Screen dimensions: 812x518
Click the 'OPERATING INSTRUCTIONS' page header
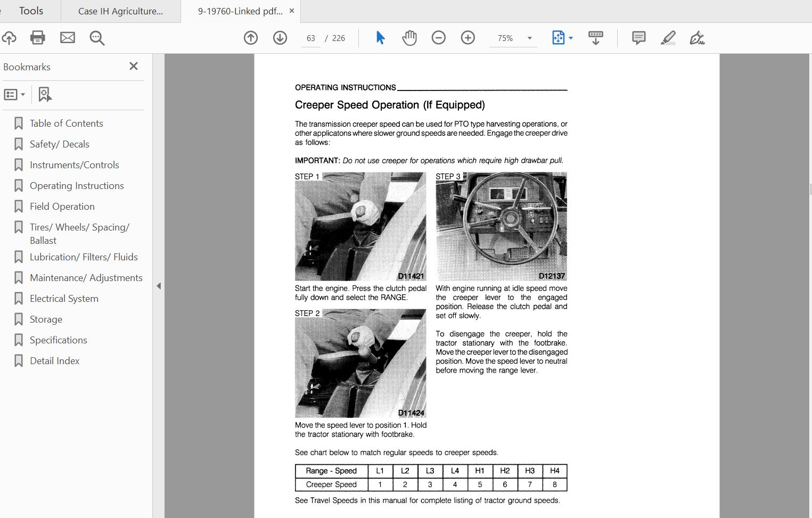pyautogui.click(x=346, y=87)
